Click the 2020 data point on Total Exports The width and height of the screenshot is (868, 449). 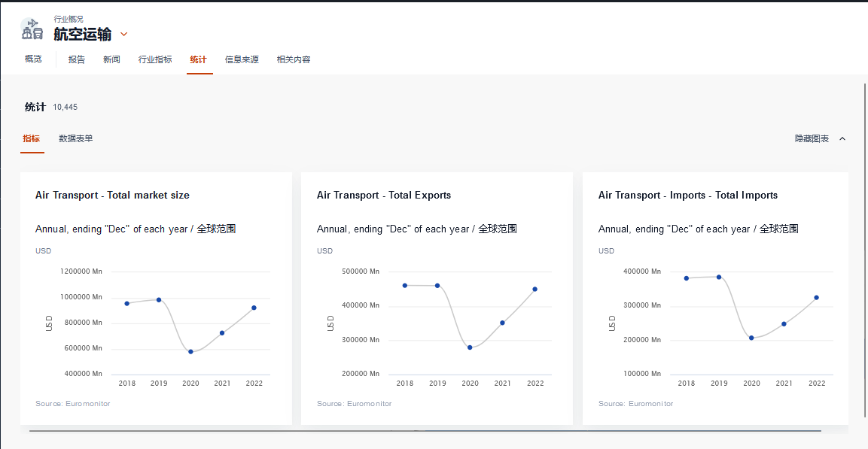point(470,347)
